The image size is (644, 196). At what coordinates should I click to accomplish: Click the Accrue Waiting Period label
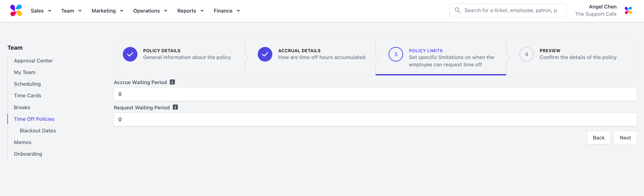140,82
